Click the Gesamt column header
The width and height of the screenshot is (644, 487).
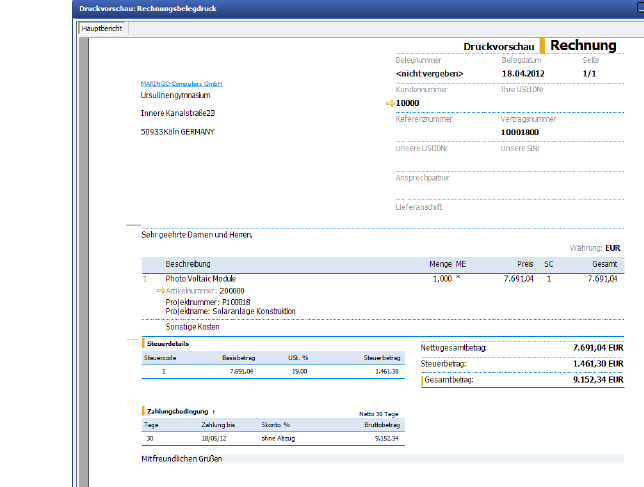click(x=605, y=264)
